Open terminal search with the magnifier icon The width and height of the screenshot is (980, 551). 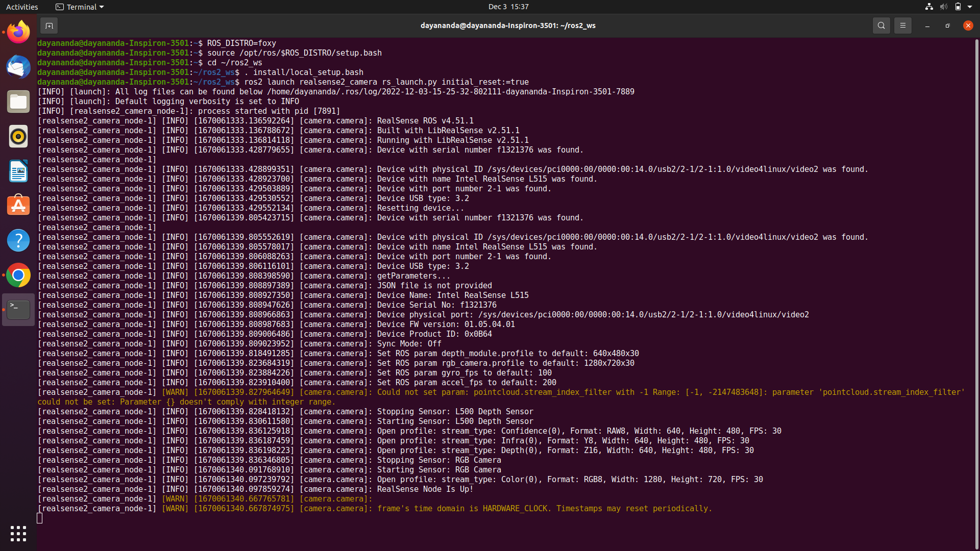tap(881, 25)
